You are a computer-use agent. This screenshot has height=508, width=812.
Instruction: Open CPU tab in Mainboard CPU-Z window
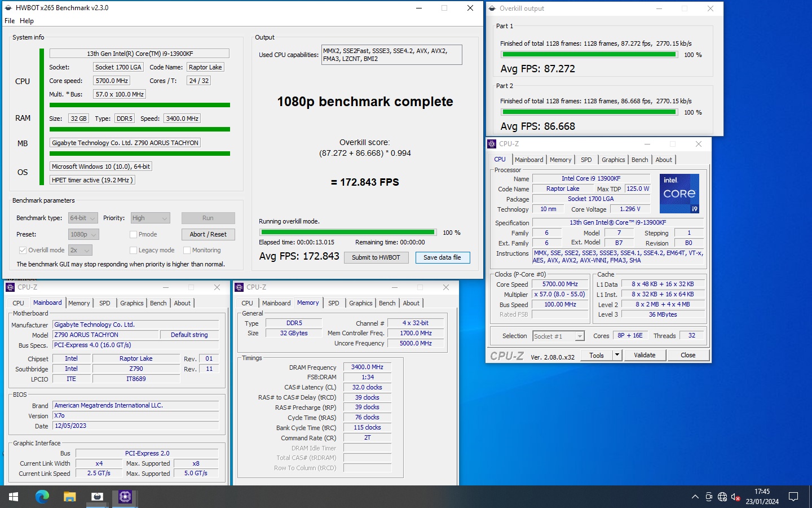[19, 303]
